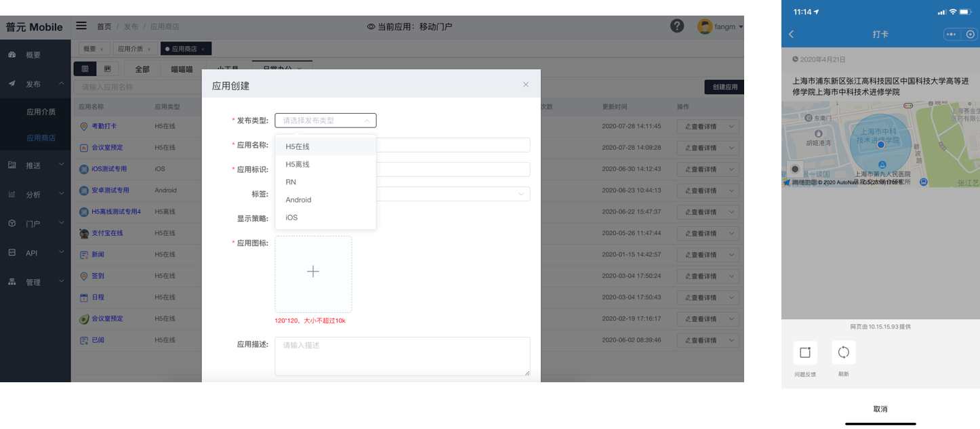
Task: Pick the iOS publish type option
Action: [x=291, y=218]
